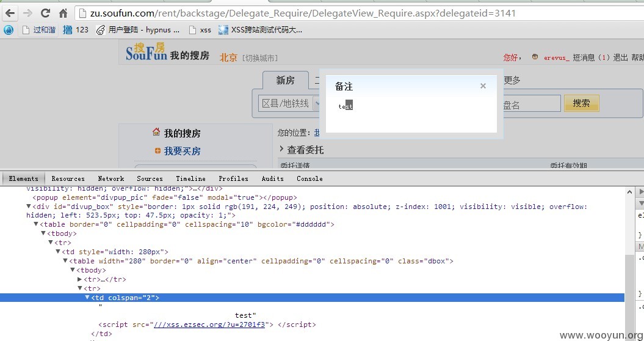Switch to Elements devtools tab
644x341 pixels.
click(23, 178)
